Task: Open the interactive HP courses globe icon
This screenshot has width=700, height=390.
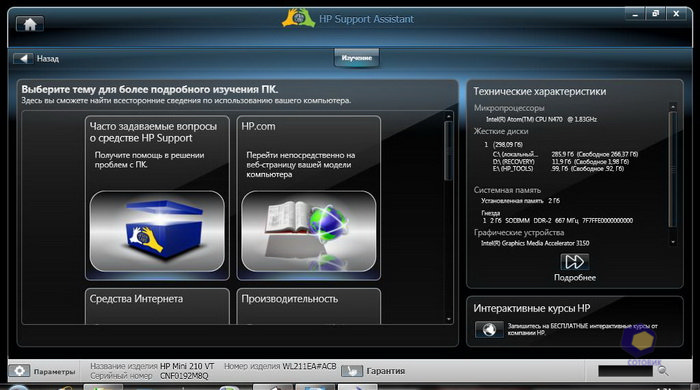Action: 489,330
